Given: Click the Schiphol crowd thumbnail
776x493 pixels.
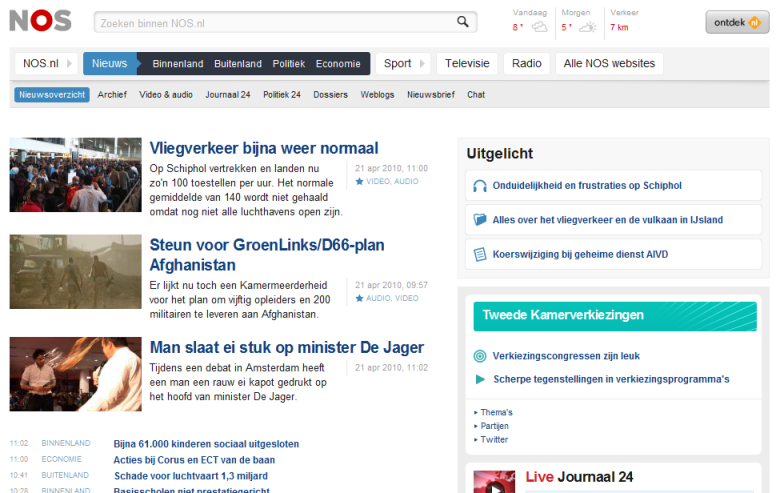Looking at the screenshot, I should [x=75, y=175].
